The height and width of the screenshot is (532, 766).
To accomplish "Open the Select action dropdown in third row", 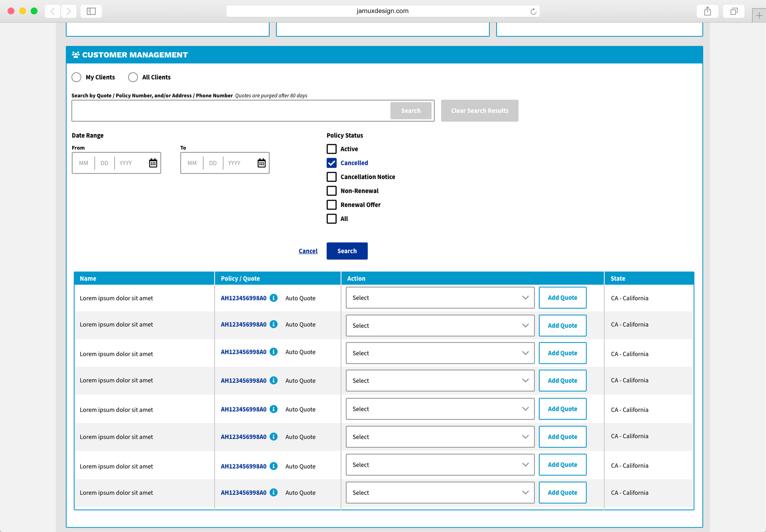I will coord(440,353).
